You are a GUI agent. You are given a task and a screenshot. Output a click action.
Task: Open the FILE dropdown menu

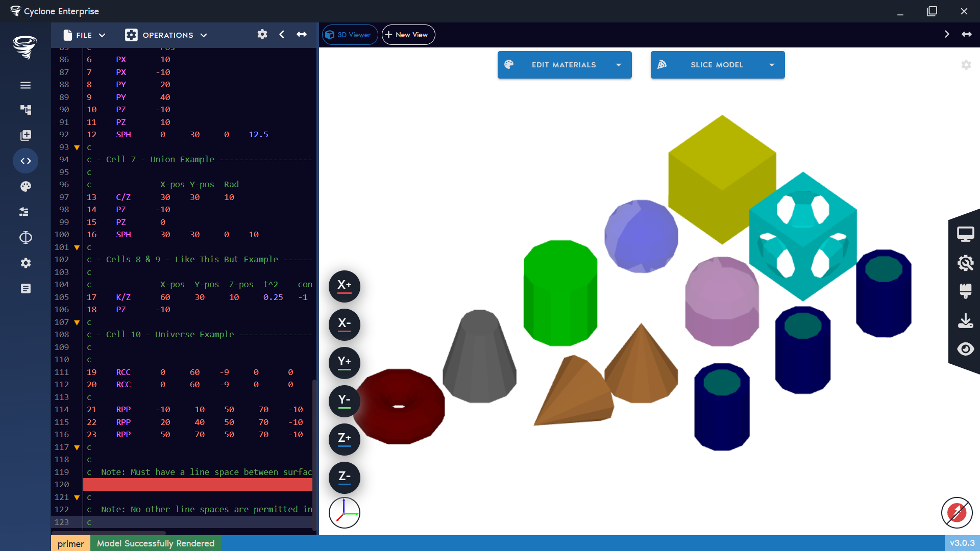click(x=83, y=35)
